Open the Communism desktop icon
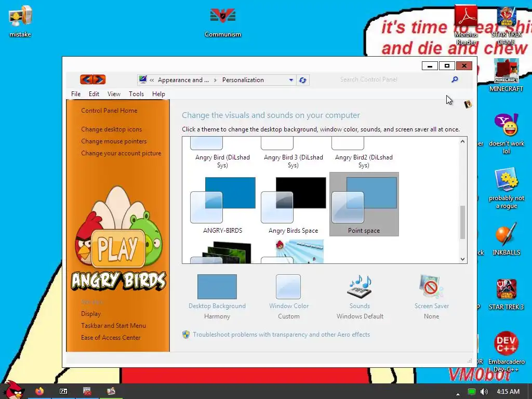This screenshot has height=399, width=532. [222, 21]
